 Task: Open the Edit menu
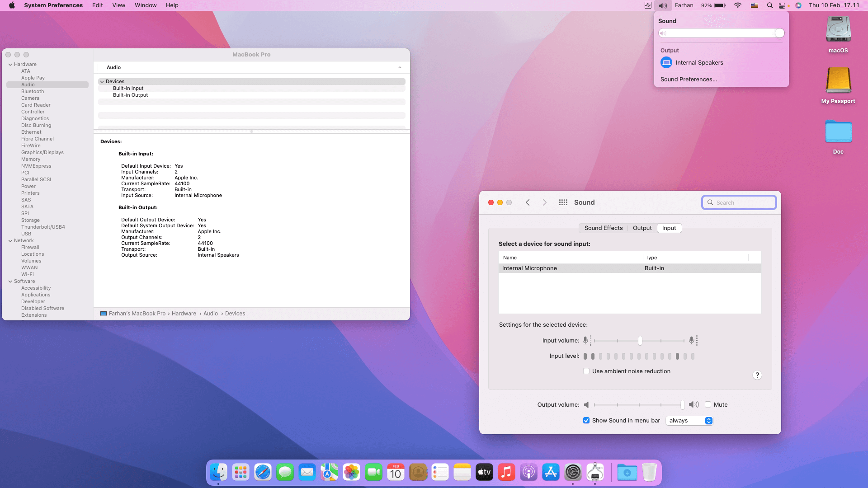97,5
